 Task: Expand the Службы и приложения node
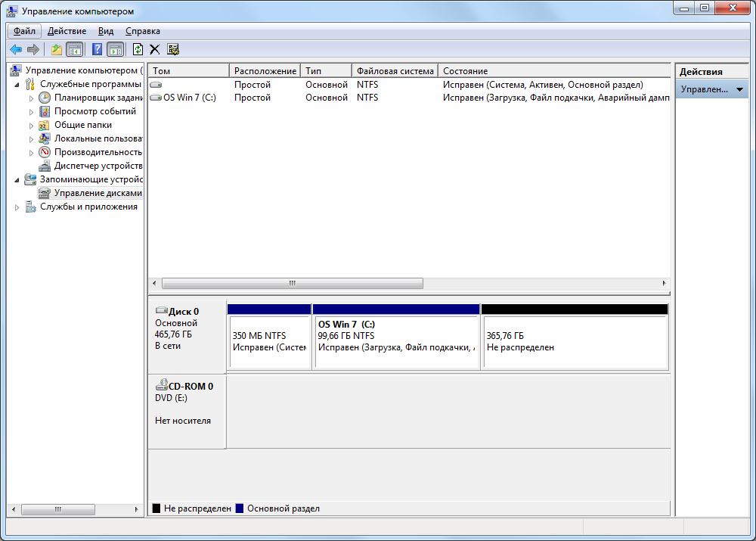[17, 207]
